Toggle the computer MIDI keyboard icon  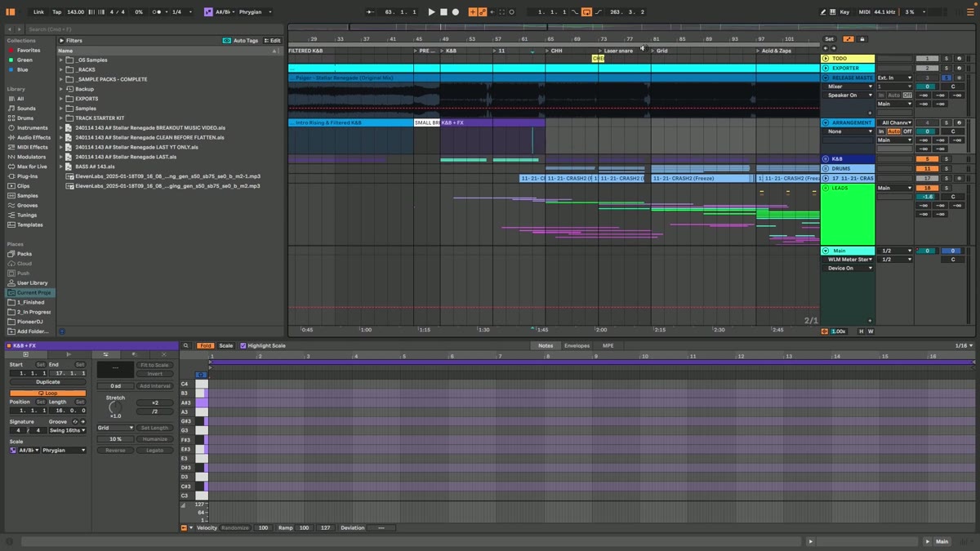click(x=832, y=12)
